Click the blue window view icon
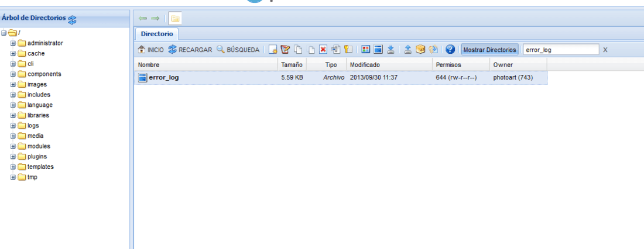Screen dimensions: 644x249 pyautogui.click(x=378, y=50)
